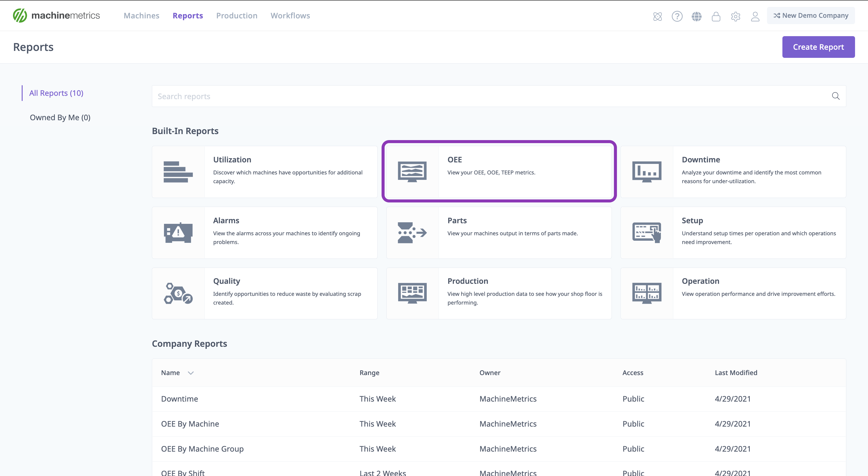
Task: Click Public access in OEE By Machine Group row
Action: [x=633, y=449]
